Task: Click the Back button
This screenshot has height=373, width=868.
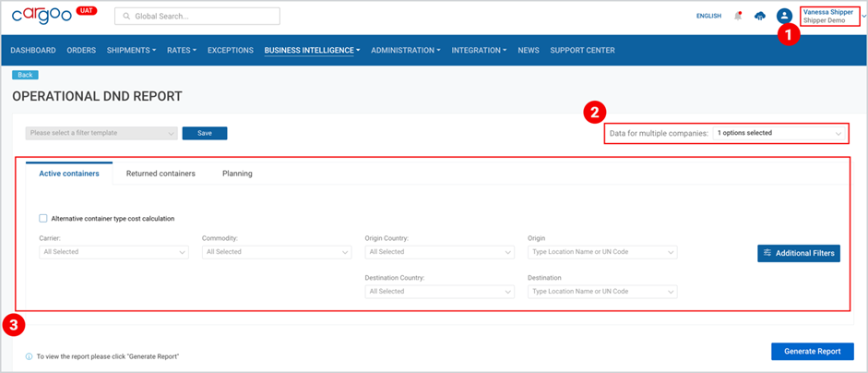Action: (x=26, y=75)
